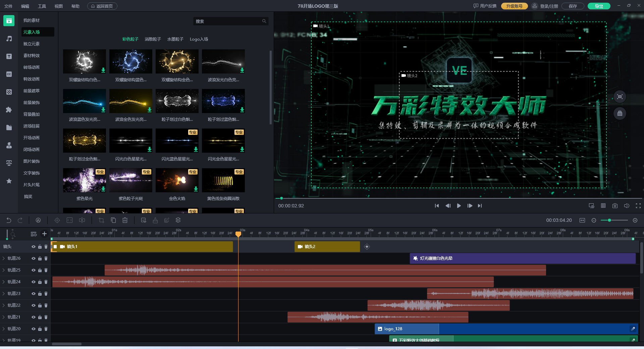Click the preview volume speaker icon

coord(627,206)
